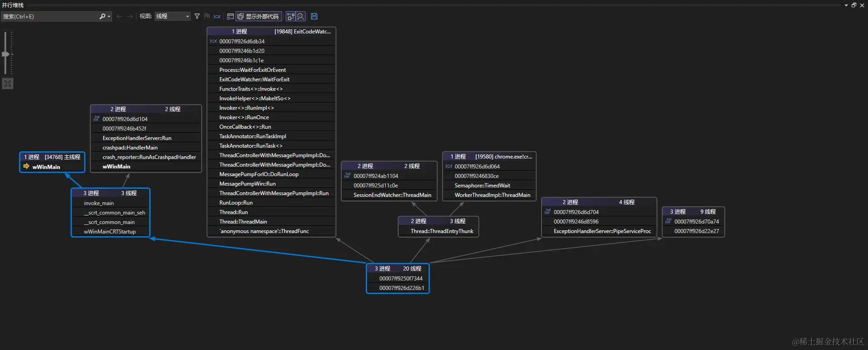Image resolution: width=868 pixels, height=350 pixels.
Task: Click thread icon beside 00007ff924ab1104
Action: [x=347, y=176]
